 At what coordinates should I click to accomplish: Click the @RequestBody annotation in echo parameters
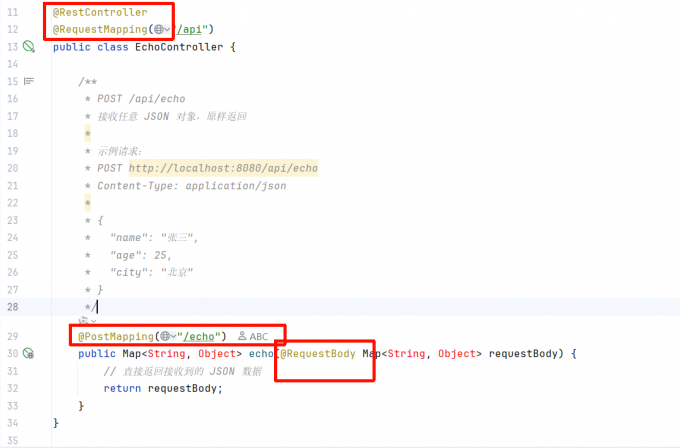pyautogui.click(x=317, y=353)
